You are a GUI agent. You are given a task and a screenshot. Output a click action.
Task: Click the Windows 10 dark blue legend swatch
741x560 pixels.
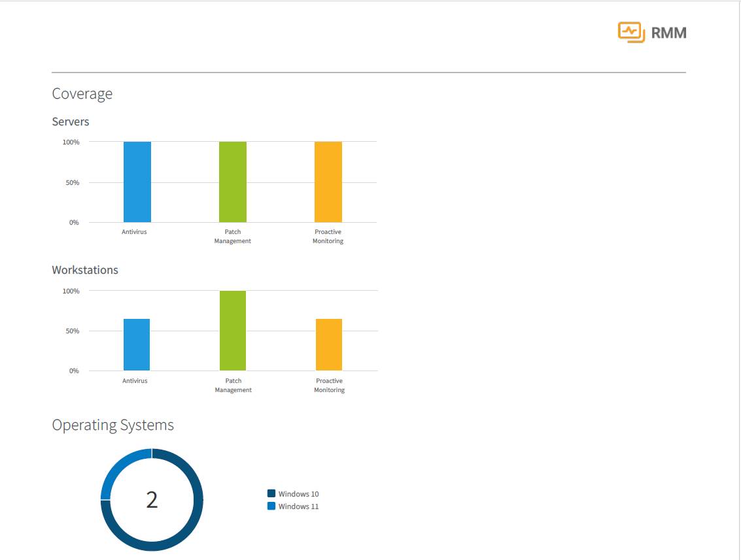point(271,493)
